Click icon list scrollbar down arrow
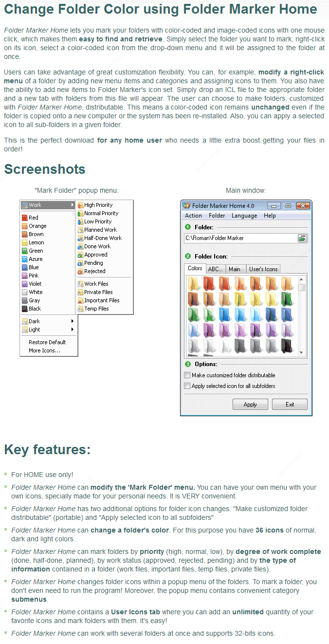 (x=302, y=352)
